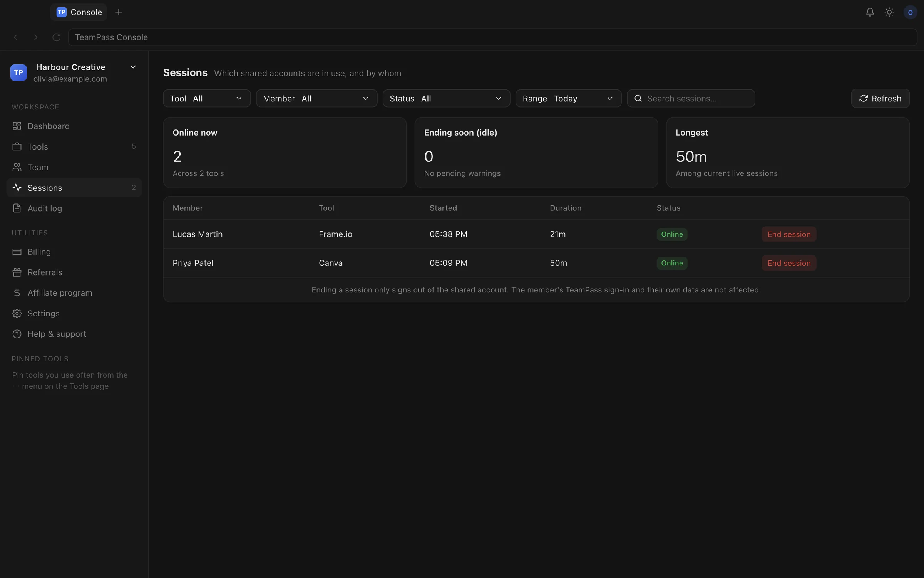Go forward with browser arrow
Screen dimensions: 924x578
coord(36,37)
